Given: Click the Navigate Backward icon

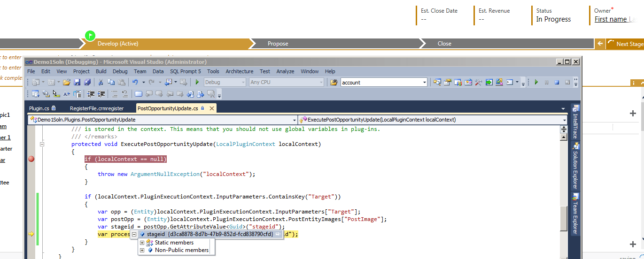Looking at the screenshot, I should [x=169, y=82].
